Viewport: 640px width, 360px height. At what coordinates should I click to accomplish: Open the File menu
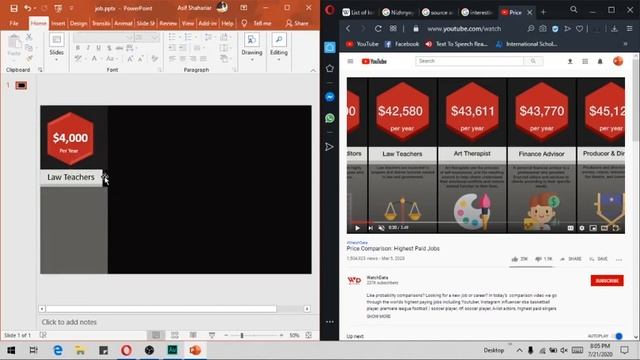pyautogui.click(x=14, y=23)
